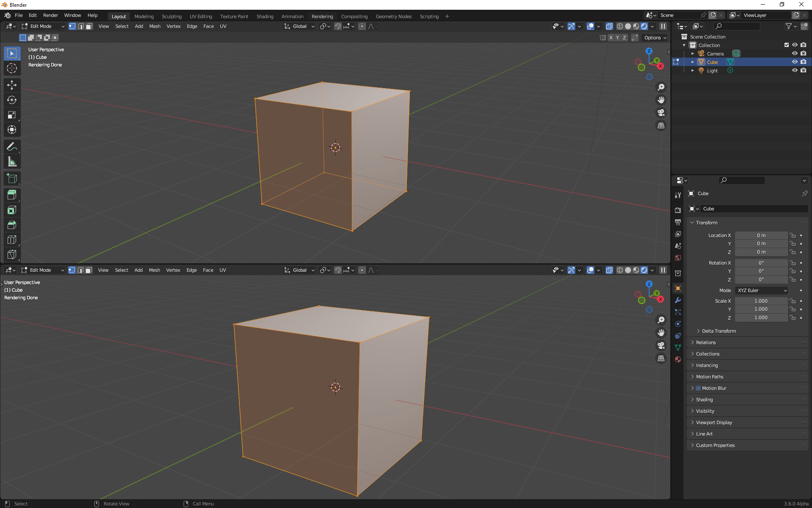Image resolution: width=812 pixels, height=508 pixels.
Task: Switch to face select mode
Action: (88, 26)
